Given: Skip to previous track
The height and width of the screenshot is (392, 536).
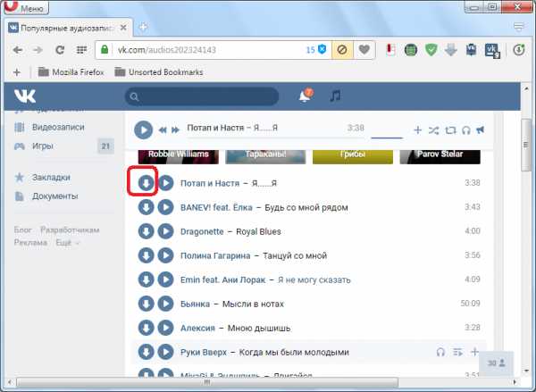Looking at the screenshot, I should click(163, 130).
